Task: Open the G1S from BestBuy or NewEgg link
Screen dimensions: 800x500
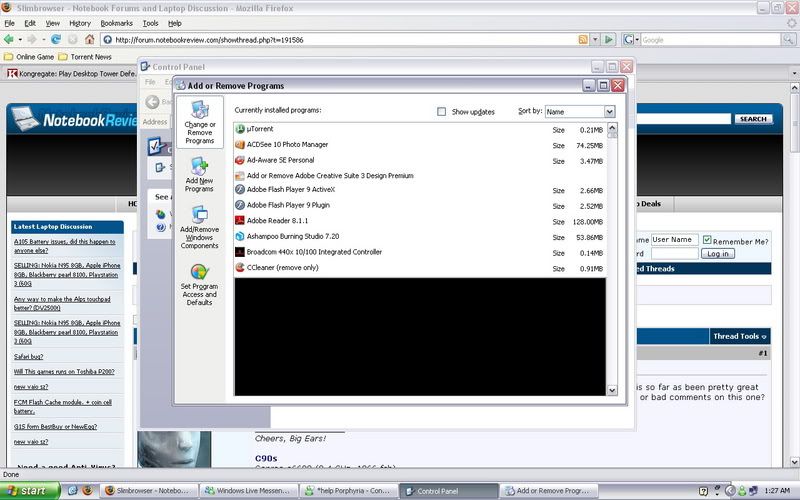Action: 55,427
